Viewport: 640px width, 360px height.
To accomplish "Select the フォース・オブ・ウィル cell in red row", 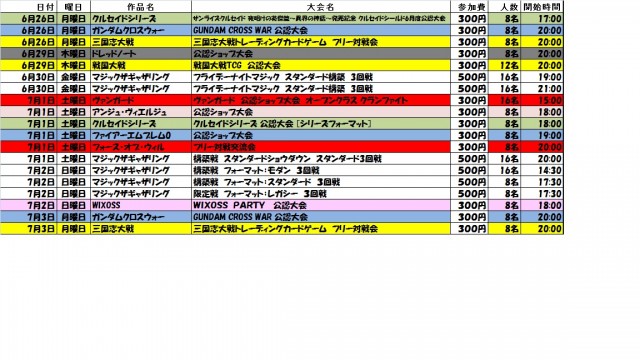I will pyautogui.click(x=140, y=147).
